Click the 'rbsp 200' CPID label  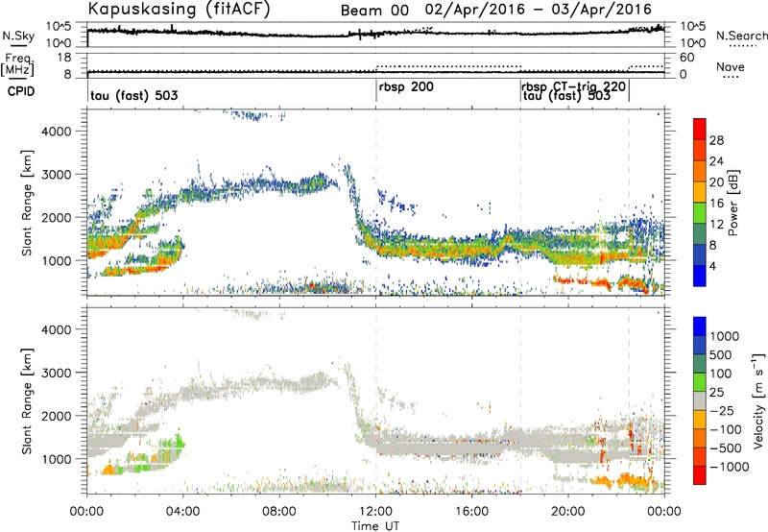point(406,87)
